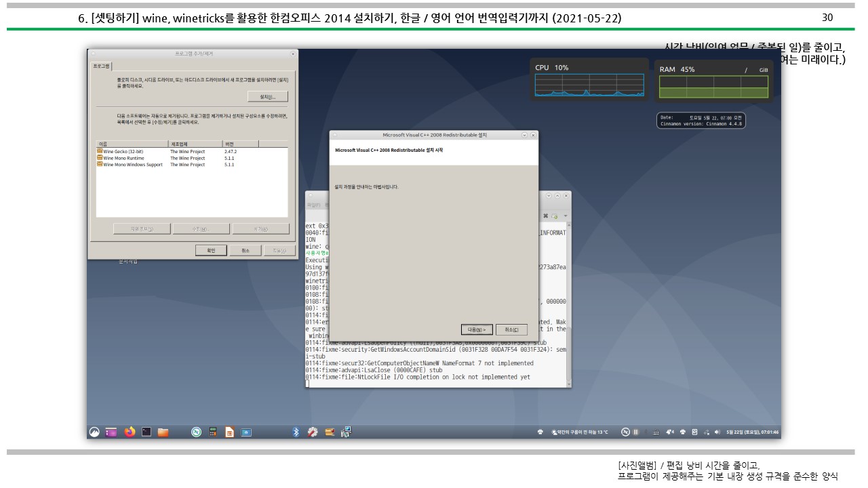This screenshot has height=488, width=868.
Task: Open the 파일(F) menu in the terminal
Action: [x=313, y=204]
